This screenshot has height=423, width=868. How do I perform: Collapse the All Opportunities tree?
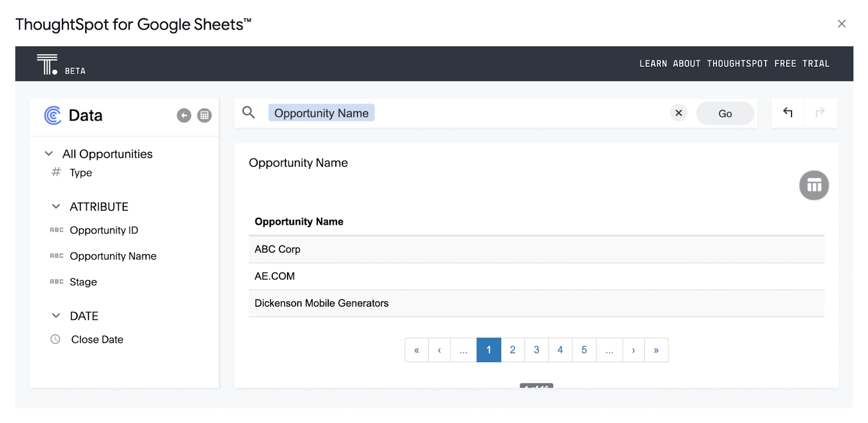pos(49,154)
